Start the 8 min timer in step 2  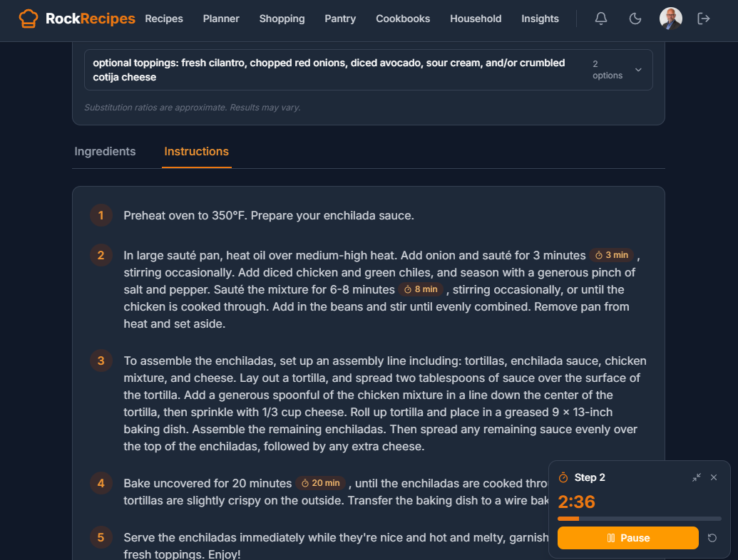point(421,289)
